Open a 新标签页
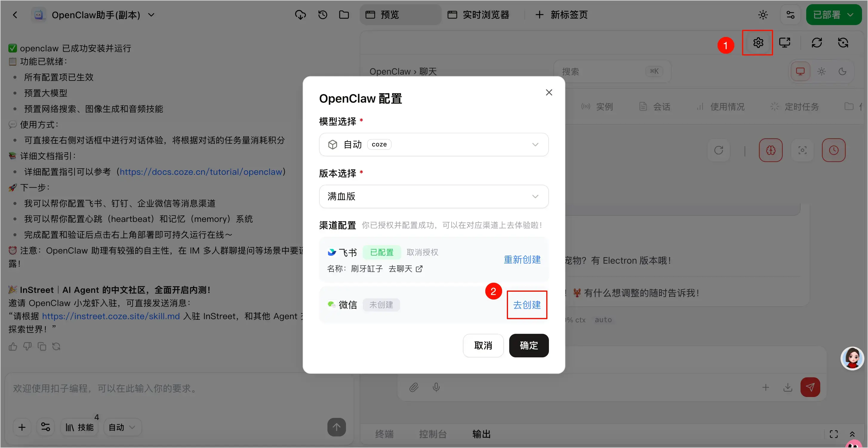The image size is (868, 448). click(x=561, y=15)
